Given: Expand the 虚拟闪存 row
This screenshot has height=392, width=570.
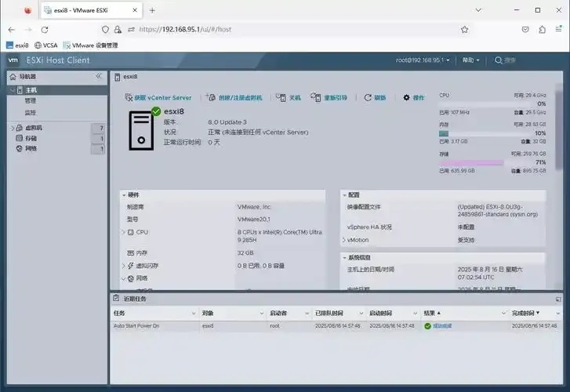Looking at the screenshot, I should tap(123, 266).
